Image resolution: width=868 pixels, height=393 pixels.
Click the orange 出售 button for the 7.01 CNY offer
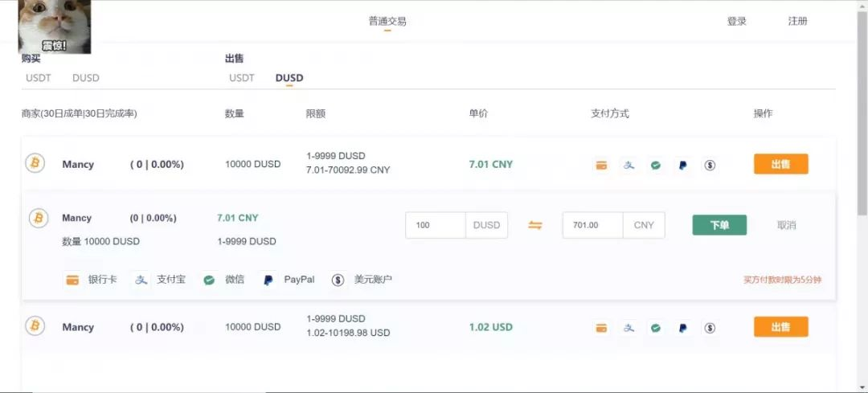(x=780, y=164)
